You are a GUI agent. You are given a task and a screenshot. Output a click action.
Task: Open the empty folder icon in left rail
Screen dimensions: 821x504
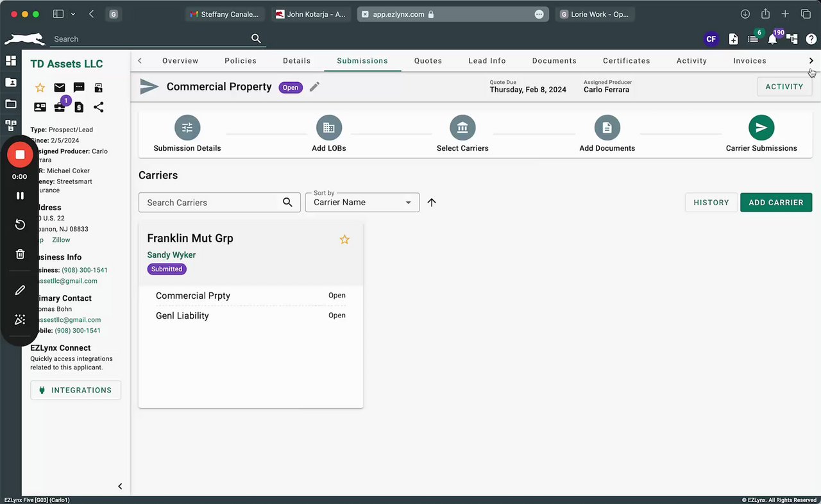[x=11, y=104]
